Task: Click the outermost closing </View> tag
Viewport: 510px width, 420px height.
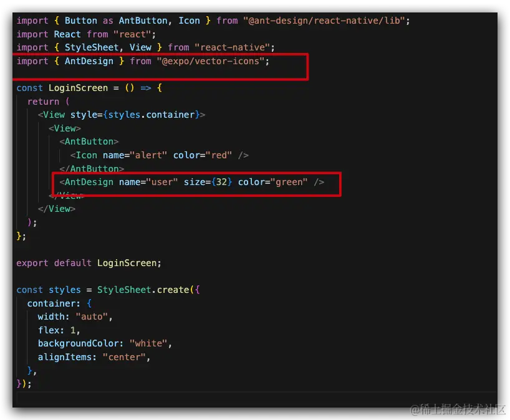Action: pyautogui.click(x=57, y=209)
